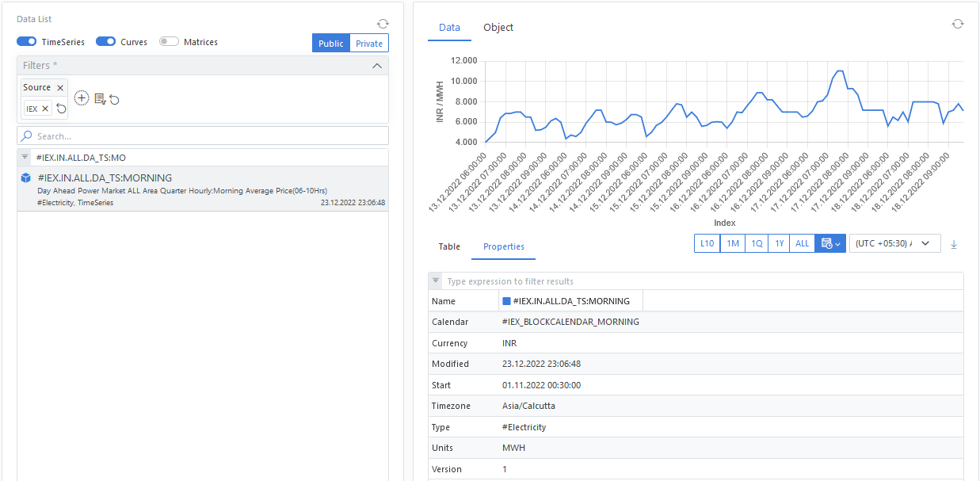Enable the Matrices toggle
The width and height of the screenshot is (980, 481).
(x=169, y=42)
